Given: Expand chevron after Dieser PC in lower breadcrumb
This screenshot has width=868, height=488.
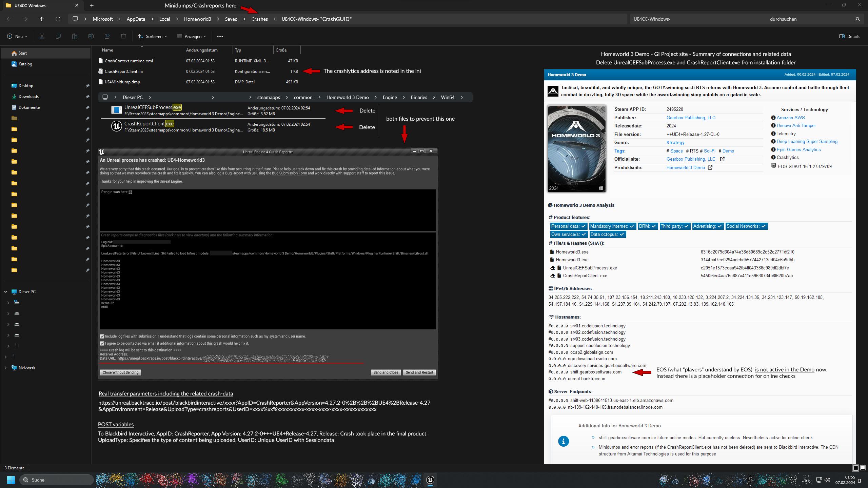Looking at the screenshot, I should [x=150, y=97].
